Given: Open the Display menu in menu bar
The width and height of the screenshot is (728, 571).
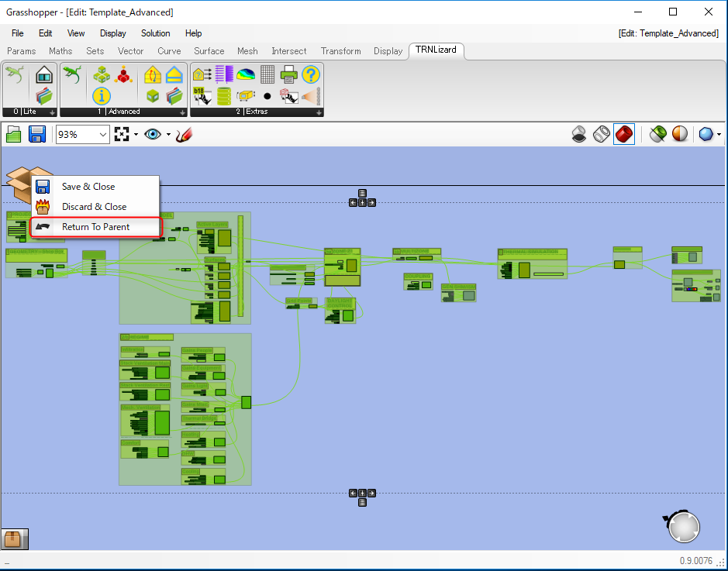Looking at the screenshot, I should coord(113,33).
